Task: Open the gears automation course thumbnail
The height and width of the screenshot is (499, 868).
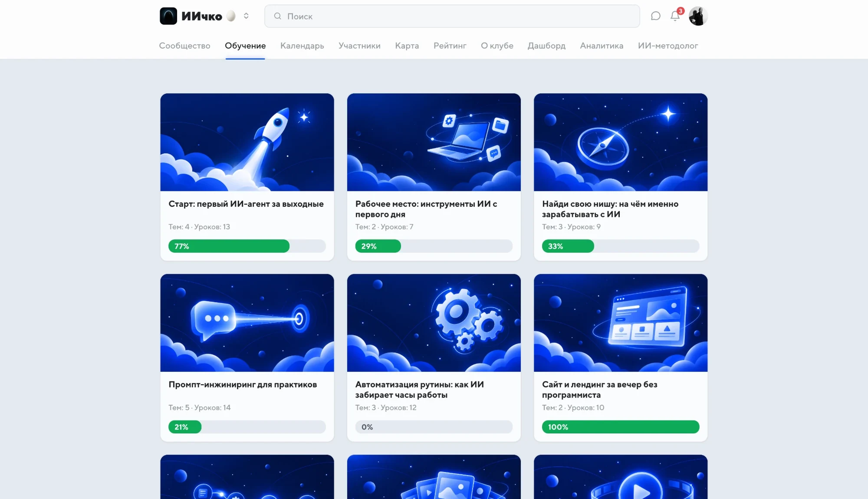Action: pos(434,322)
